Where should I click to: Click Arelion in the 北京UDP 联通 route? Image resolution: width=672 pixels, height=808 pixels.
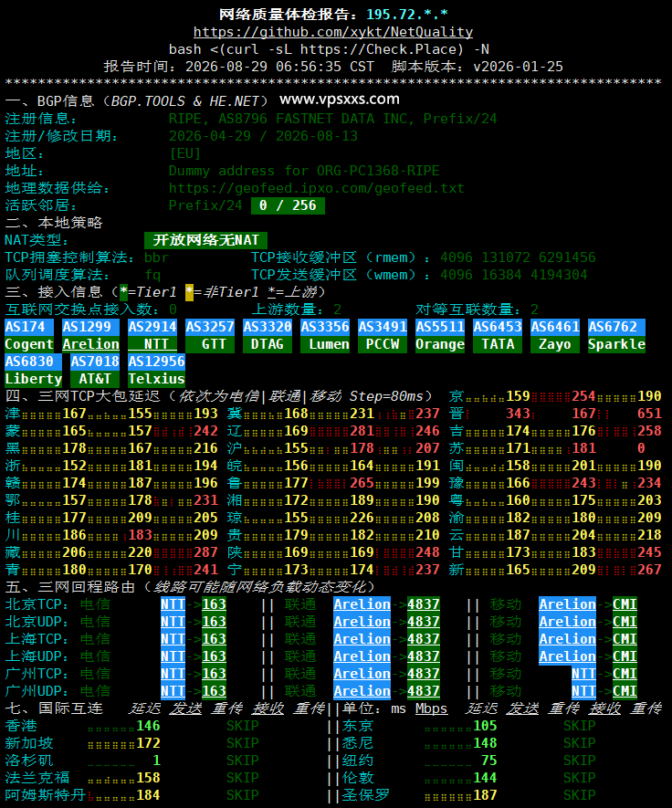coord(362,622)
